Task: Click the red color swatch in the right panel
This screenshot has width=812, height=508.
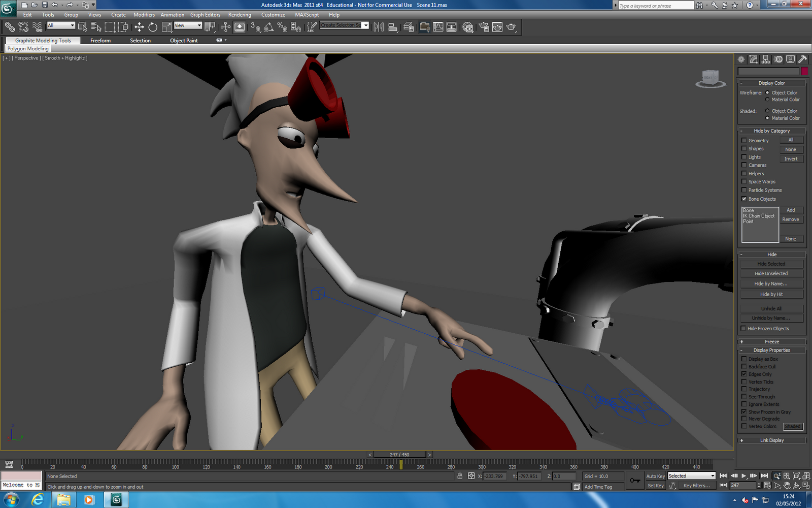Action: (805, 71)
